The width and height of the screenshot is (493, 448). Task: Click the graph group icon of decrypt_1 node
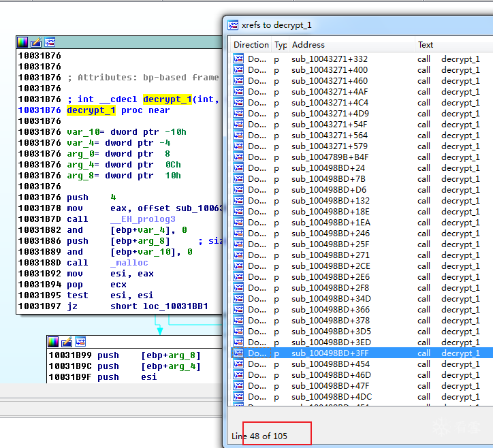pos(50,42)
